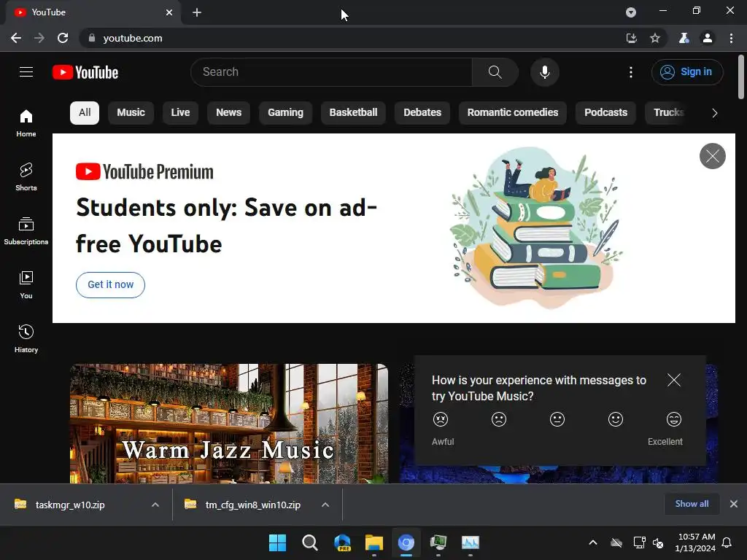Image resolution: width=747 pixels, height=560 pixels.
Task: Select the Debates filter chip
Action: pyautogui.click(x=422, y=113)
